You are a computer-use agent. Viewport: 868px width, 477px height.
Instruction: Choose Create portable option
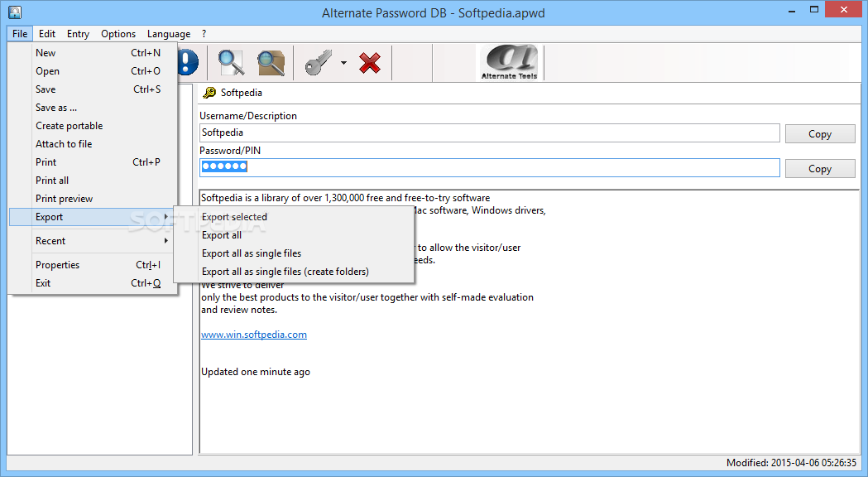pyautogui.click(x=93, y=126)
